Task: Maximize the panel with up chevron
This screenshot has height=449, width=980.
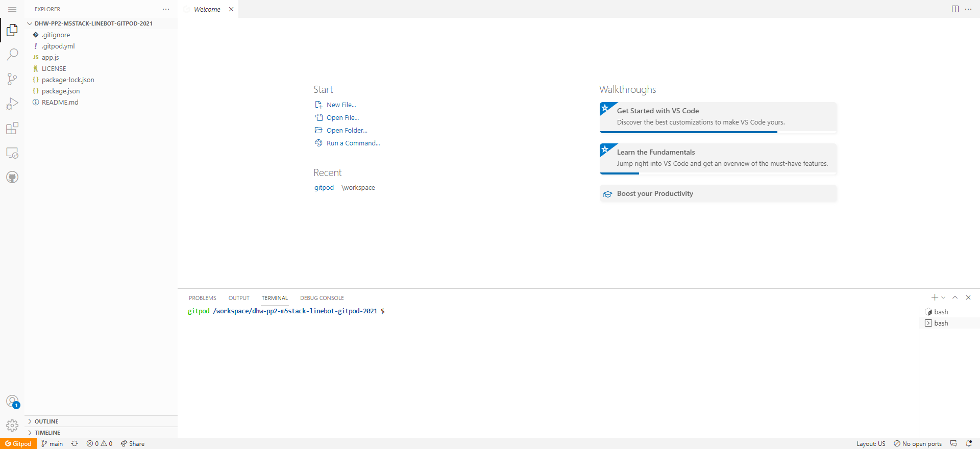Action: point(955,297)
